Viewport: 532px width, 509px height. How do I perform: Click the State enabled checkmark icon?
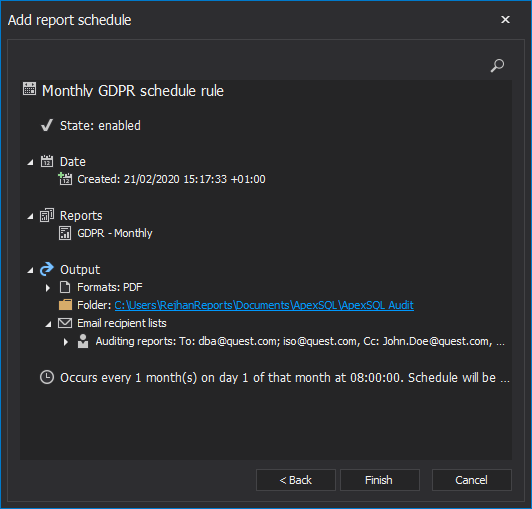[47, 125]
